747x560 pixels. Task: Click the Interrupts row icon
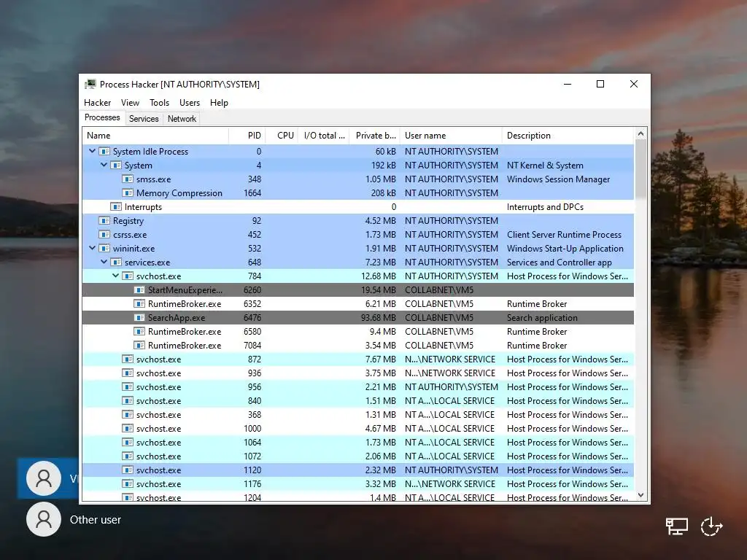point(116,206)
